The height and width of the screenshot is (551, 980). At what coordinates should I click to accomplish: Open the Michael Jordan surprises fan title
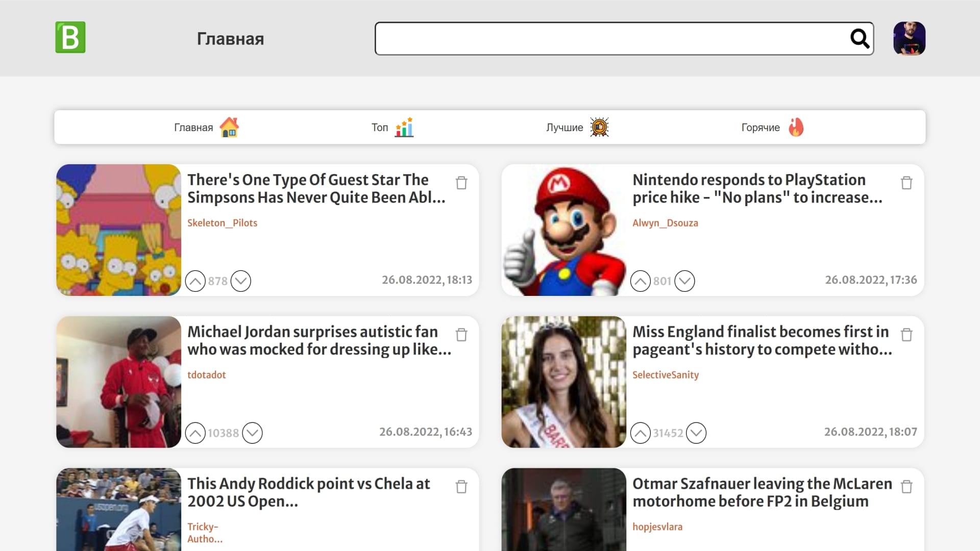tap(320, 340)
